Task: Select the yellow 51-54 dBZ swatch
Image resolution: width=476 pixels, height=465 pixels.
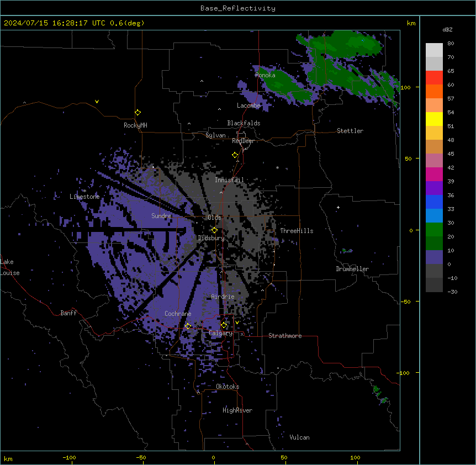Action: point(434,119)
